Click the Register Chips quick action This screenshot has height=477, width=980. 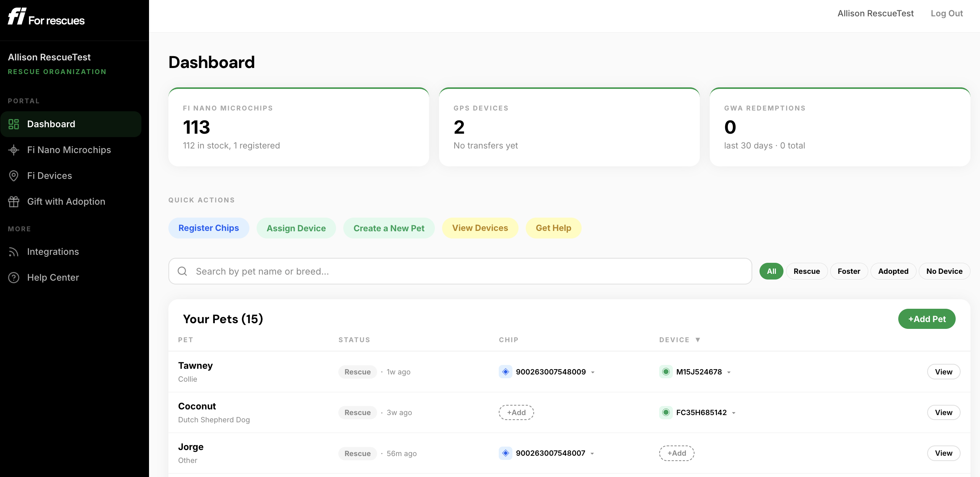[x=208, y=228]
